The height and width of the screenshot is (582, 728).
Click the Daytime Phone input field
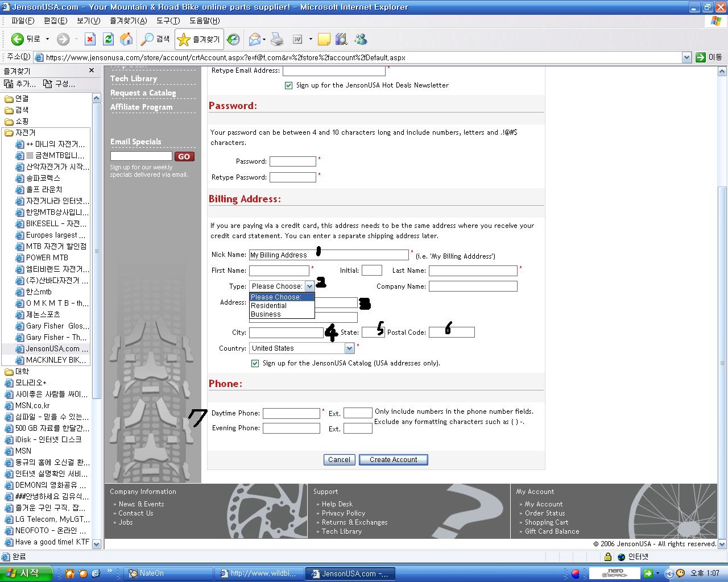tap(291, 413)
